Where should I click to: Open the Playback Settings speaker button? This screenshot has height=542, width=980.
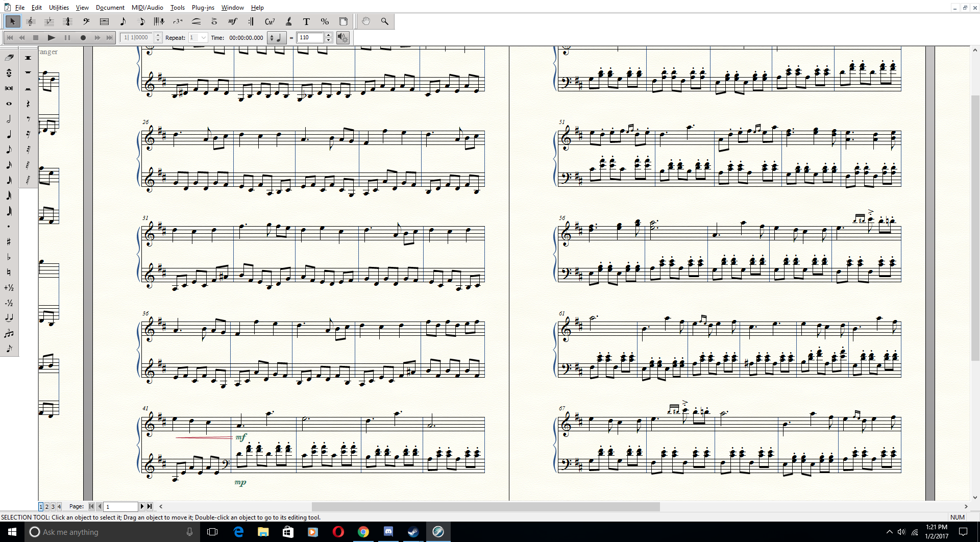point(343,37)
